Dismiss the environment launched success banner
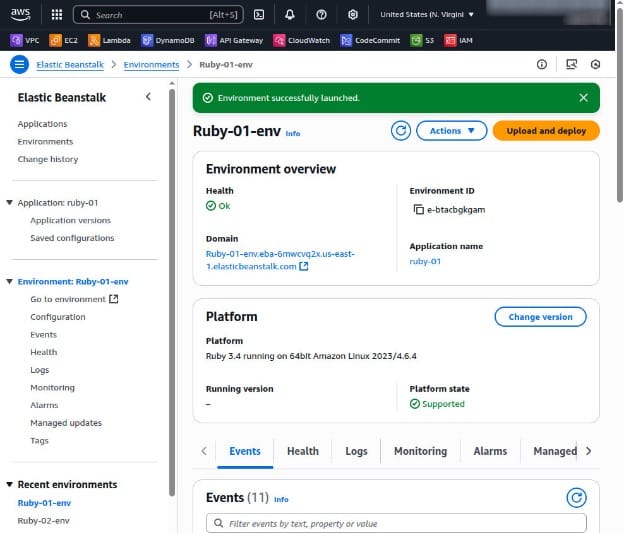 pos(583,98)
